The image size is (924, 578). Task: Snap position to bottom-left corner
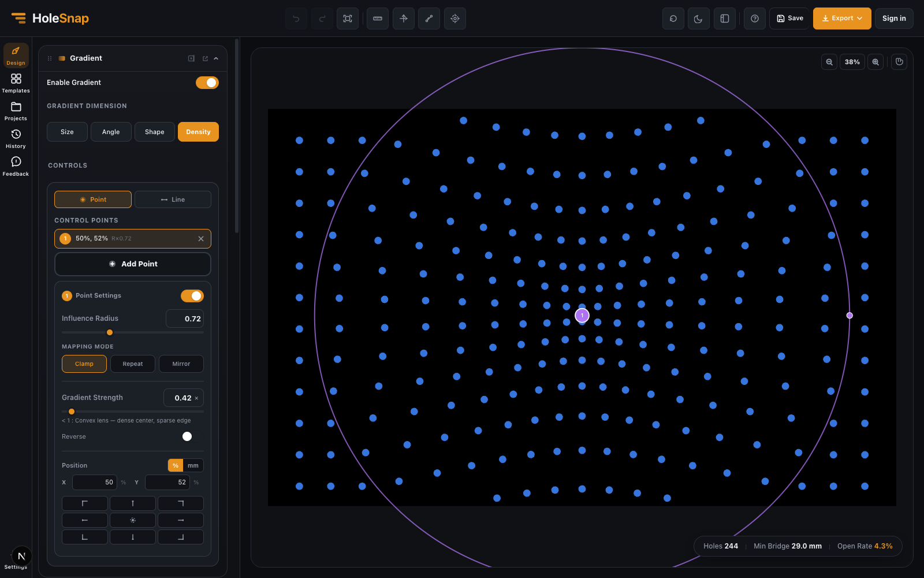85,537
